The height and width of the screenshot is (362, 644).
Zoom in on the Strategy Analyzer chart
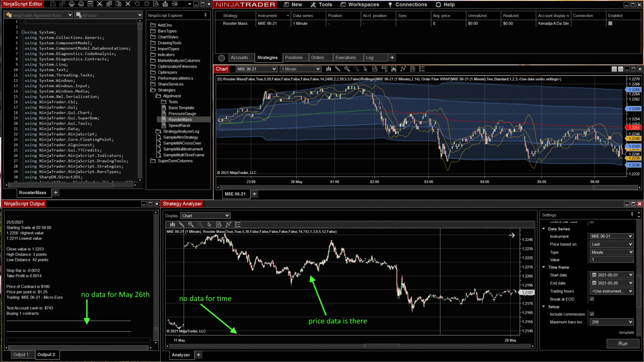click(191, 224)
